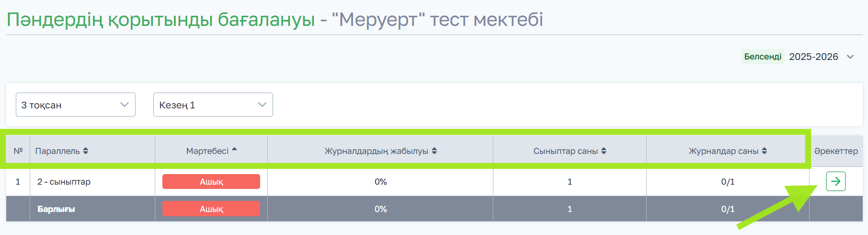The width and height of the screenshot is (868, 235).
Task: Click the Сыныптар саны header text
Action: [566, 151]
